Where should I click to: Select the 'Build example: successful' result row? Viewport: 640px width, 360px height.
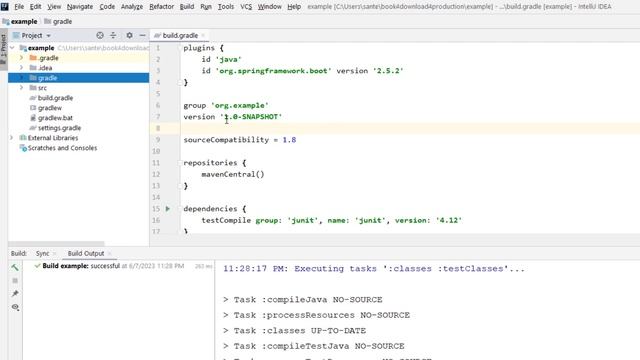pyautogui.click(x=118, y=266)
